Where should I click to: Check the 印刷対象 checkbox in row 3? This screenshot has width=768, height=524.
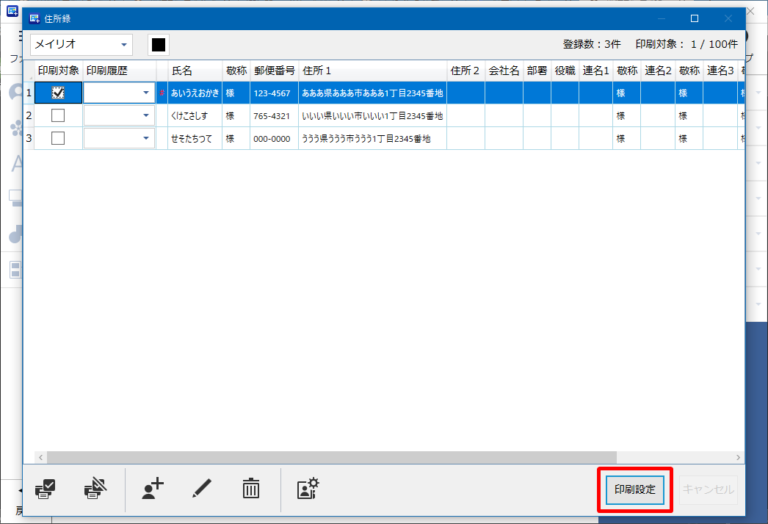58,139
